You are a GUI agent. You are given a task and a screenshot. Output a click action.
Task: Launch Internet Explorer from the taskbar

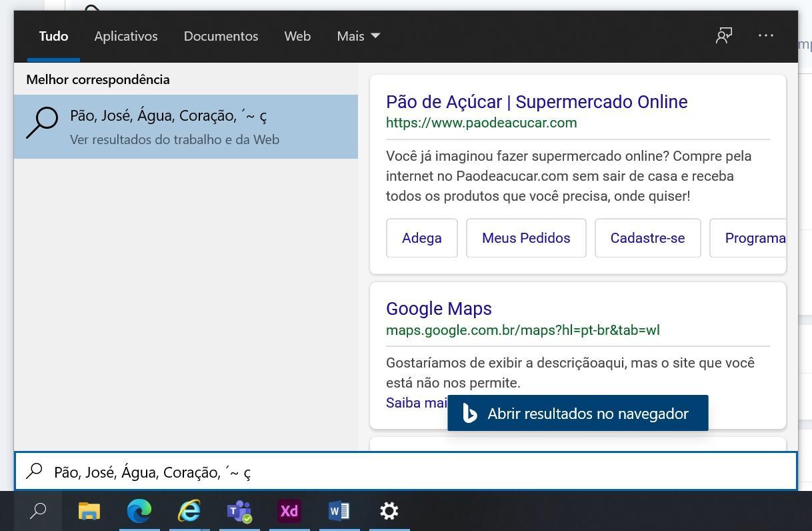pyautogui.click(x=189, y=511)
